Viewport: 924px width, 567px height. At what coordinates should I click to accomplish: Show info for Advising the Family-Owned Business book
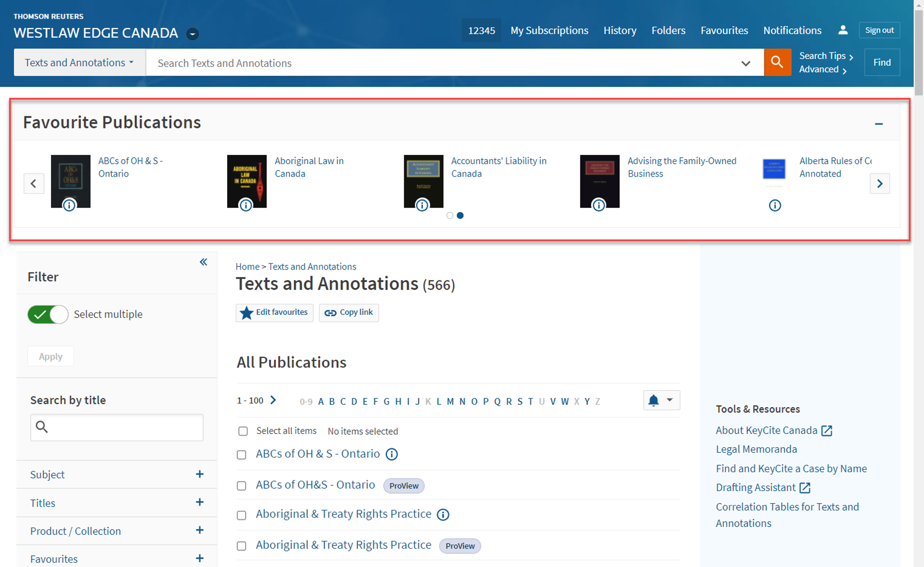point(599,205)
